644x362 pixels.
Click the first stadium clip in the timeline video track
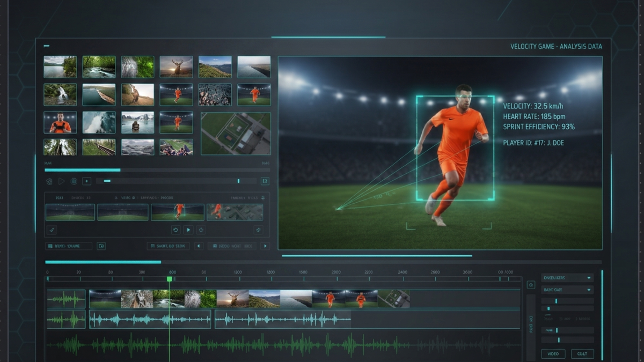pos(105,299)
